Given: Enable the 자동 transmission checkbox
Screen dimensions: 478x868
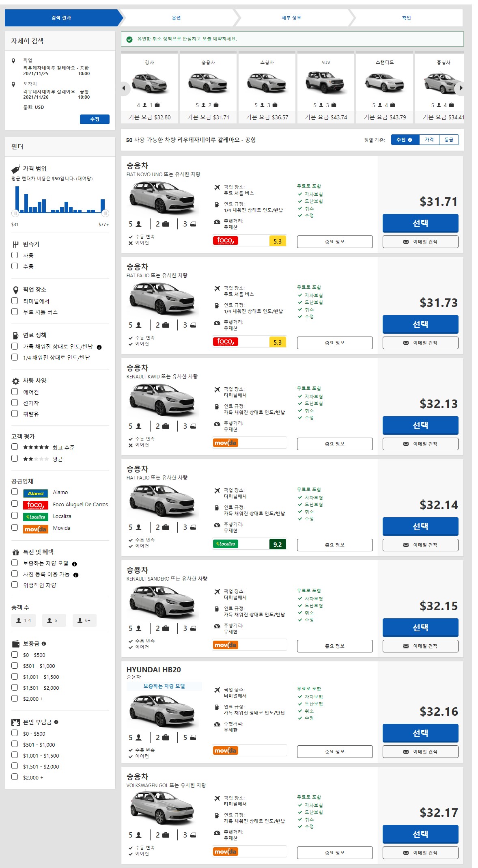Looking at the screenshot, I should (15, 255).
